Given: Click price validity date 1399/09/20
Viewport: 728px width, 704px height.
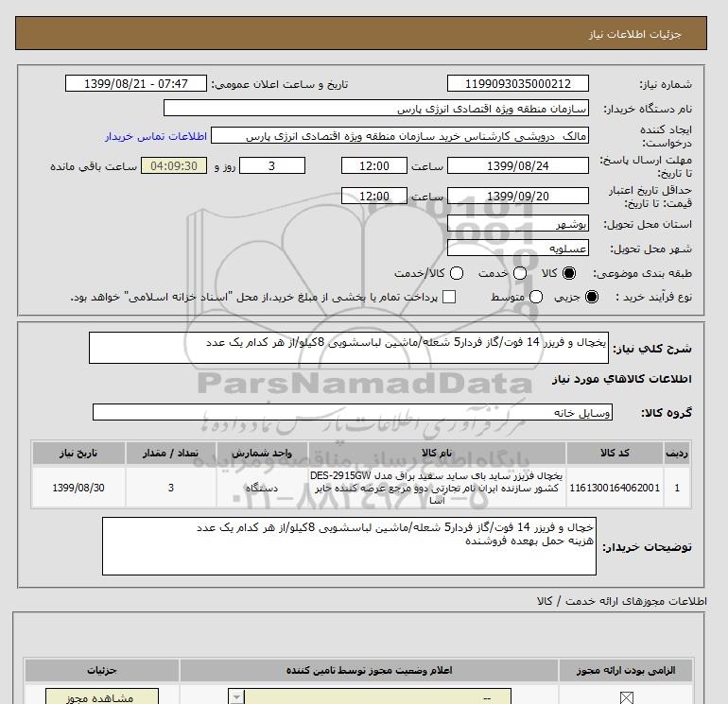Looking at the screenshot, I should [518, 196].
